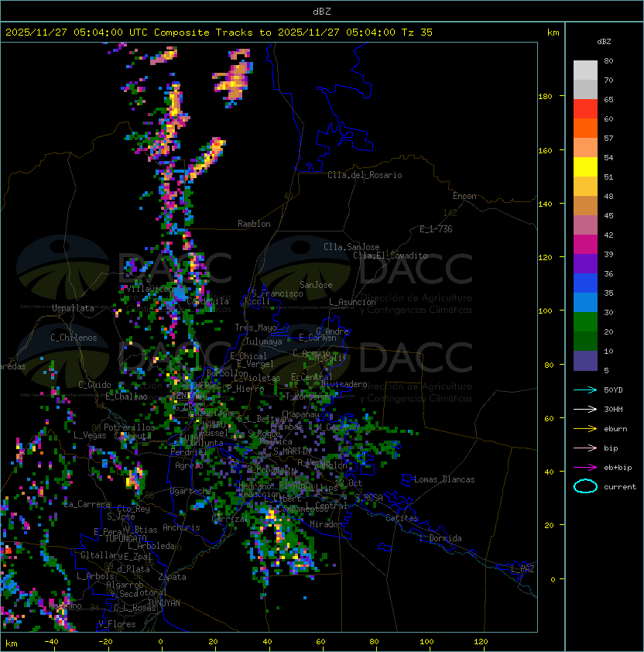
Task: Click the 180 km tick on right axis
Action: tap(545, 97)
